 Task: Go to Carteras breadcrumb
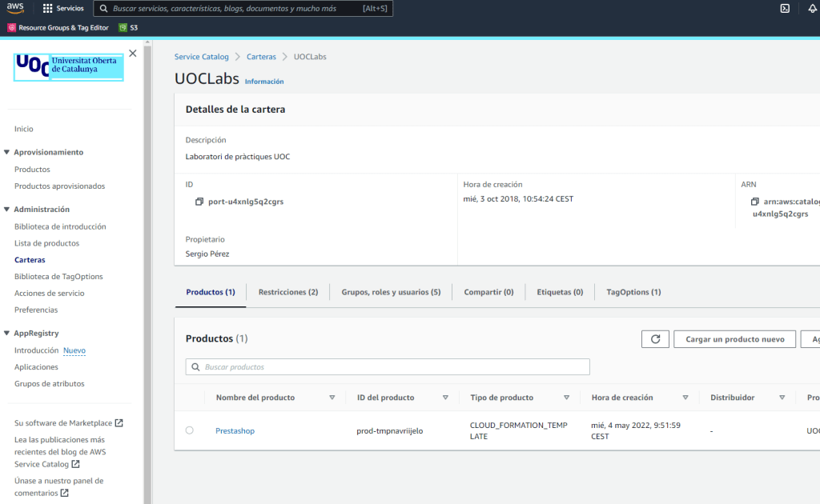[261, 57]
